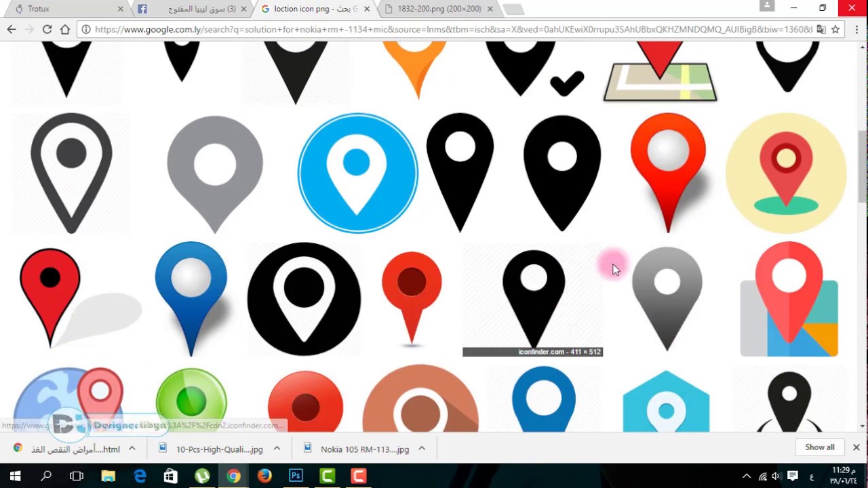Screen dimensions: 868x488
Task: Expand options for Nokia 105 download
Action: click(x=421, y=449)
